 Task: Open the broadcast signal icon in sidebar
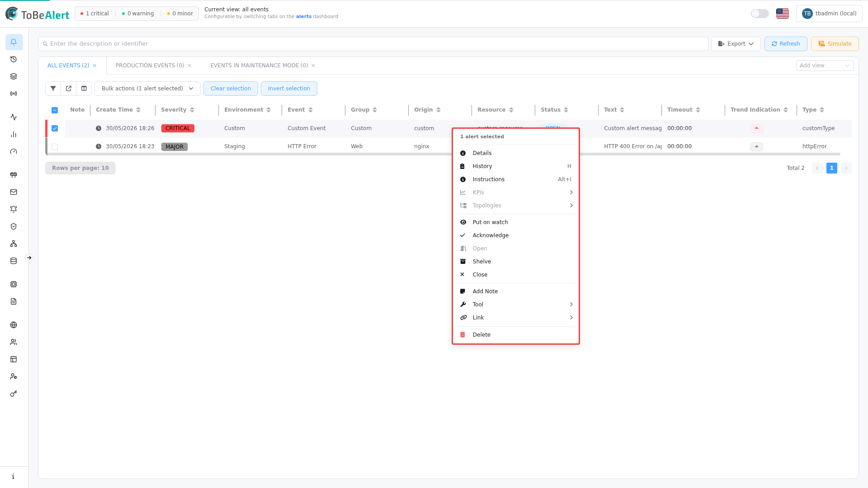[14, 94]
